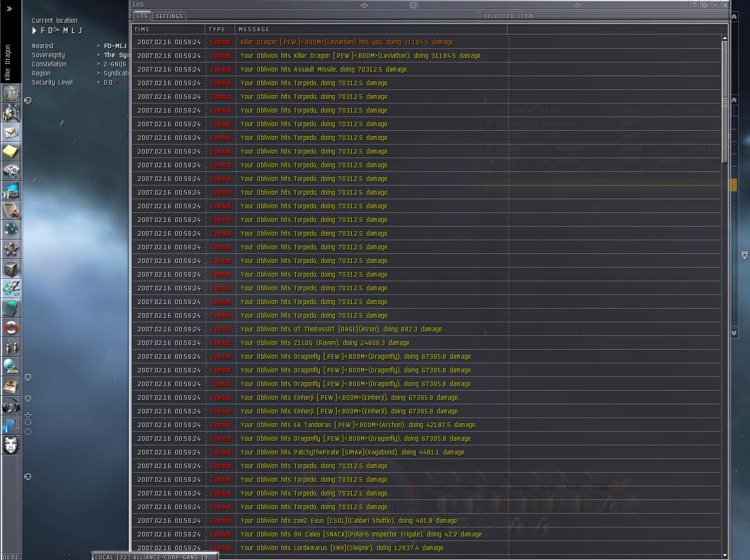
Task: Select row 'hits LordAmarus [ENH](Sleipnir)'
Action: click(426, 548)
